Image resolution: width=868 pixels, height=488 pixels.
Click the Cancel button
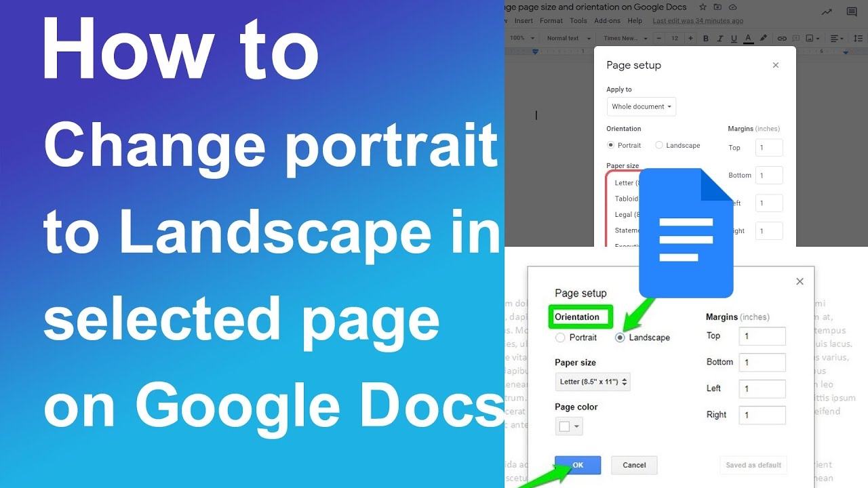[x=634, y=465]
